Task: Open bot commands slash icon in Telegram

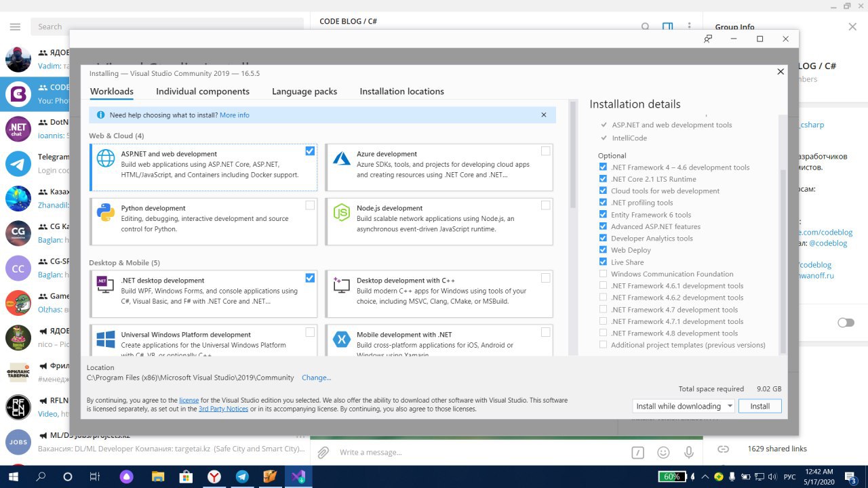Action: tap(637, 452)
